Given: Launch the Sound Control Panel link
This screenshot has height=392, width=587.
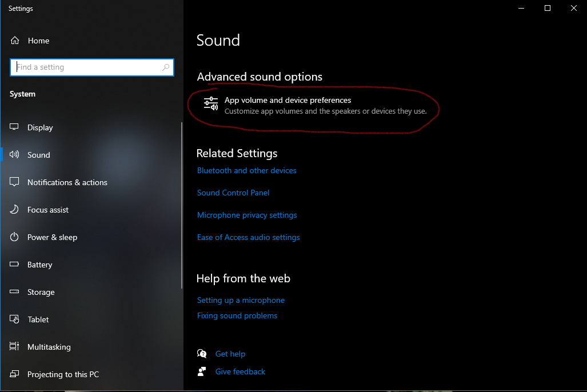Looking at the screenshot, I should (233, 193).
